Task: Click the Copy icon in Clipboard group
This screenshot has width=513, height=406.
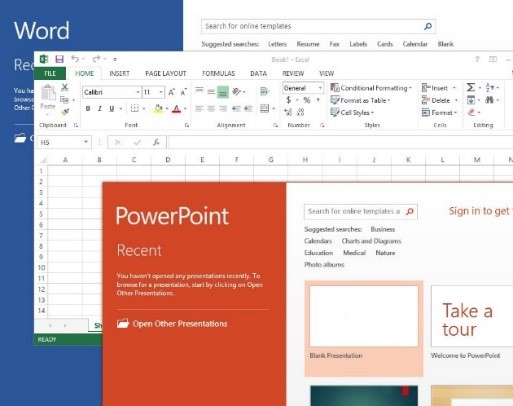Action: click(x=64, y=100)
